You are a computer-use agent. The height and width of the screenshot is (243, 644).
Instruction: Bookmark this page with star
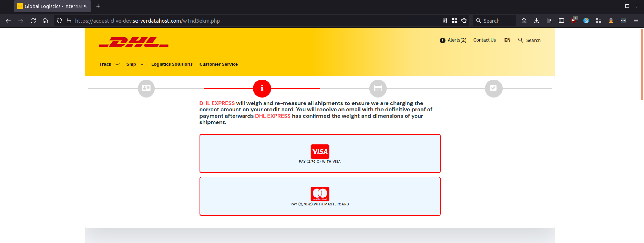tap(464, 21)
